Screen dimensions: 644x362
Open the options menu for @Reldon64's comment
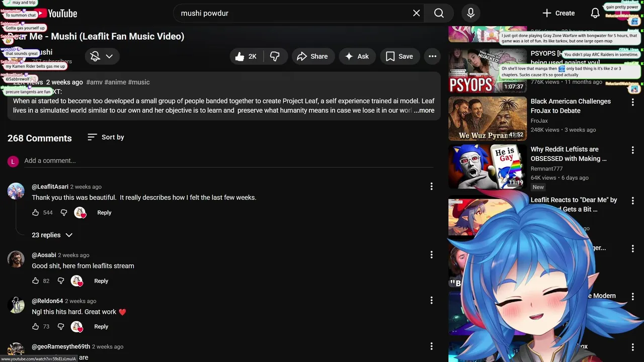tap(431, 301)
